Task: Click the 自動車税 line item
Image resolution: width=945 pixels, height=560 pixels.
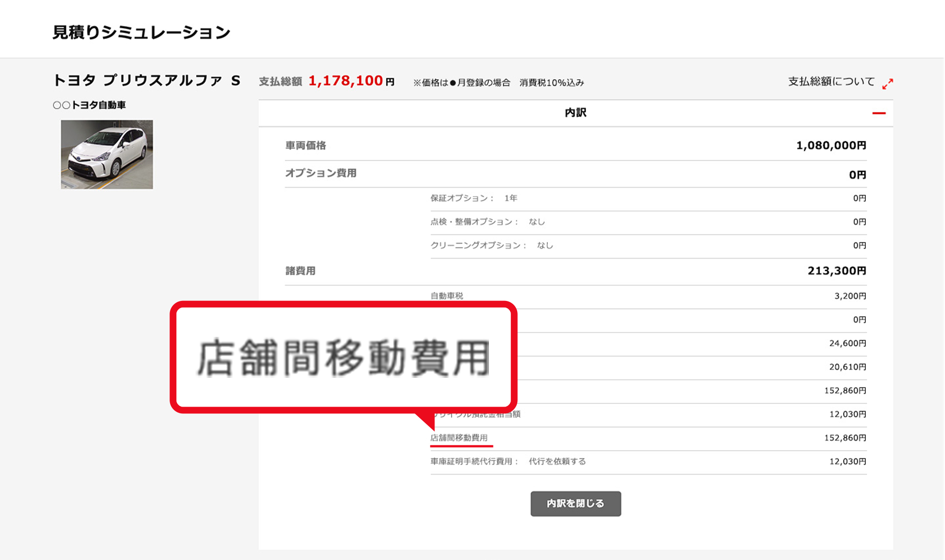Action: (x=447, y=296)
